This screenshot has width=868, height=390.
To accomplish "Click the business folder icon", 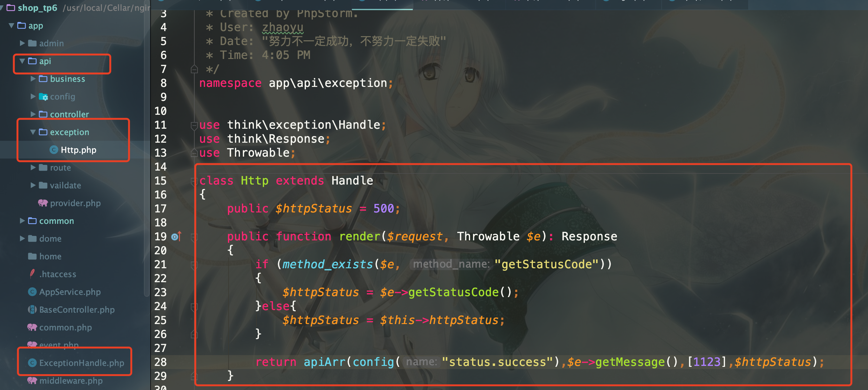I will tap(43, 79).
